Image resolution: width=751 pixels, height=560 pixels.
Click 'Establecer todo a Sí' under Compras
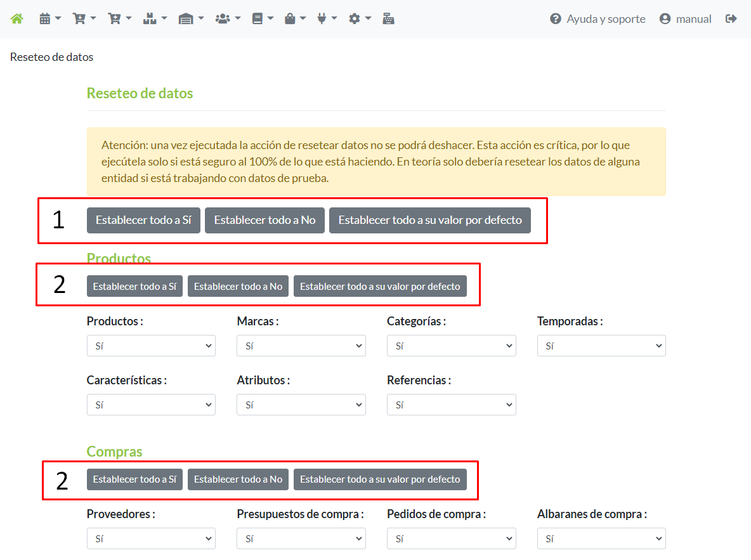[134, 479]
